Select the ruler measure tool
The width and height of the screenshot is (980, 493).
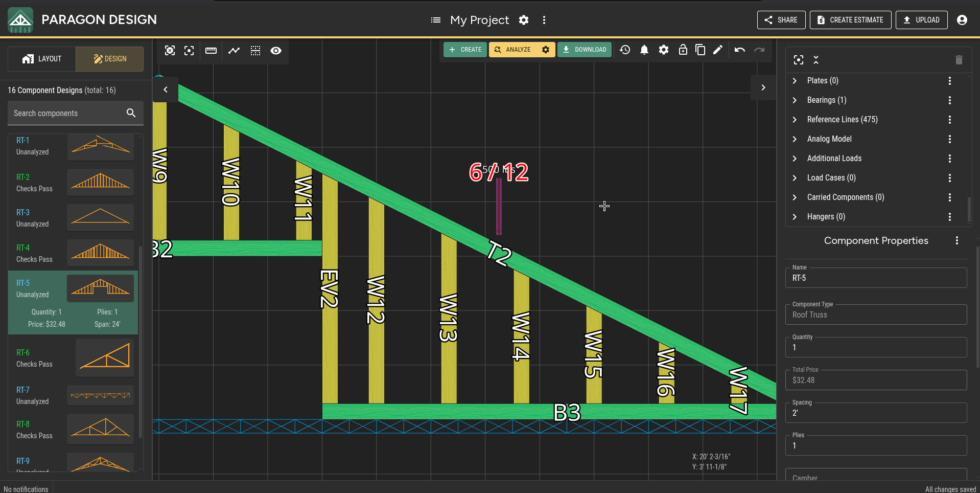(211, 51)
